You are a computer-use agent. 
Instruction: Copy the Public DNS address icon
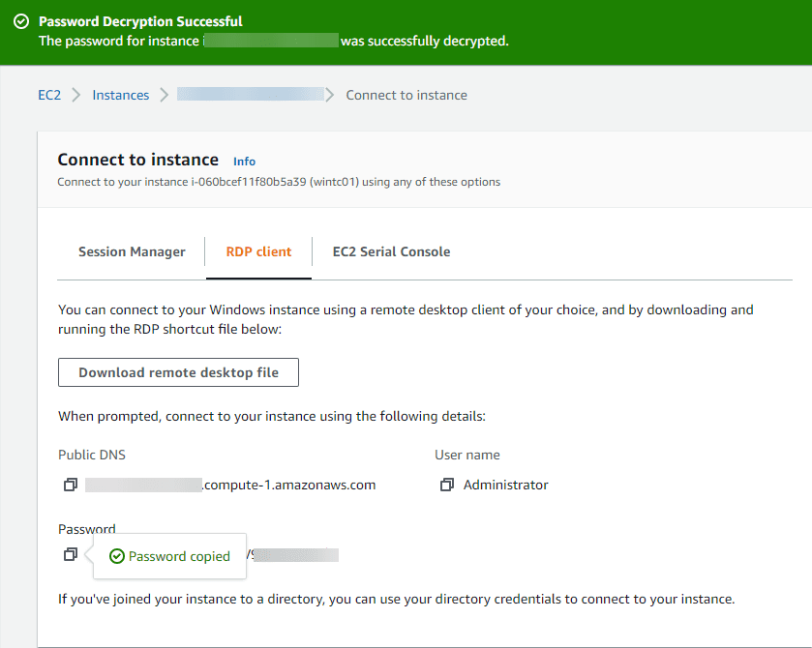(70, 485)
